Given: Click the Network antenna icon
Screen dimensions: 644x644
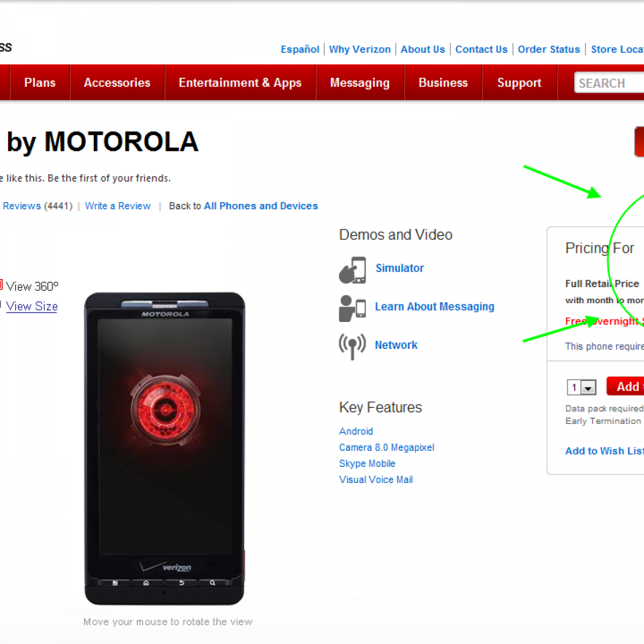Looking at the screenshot, I should point(352,346).
